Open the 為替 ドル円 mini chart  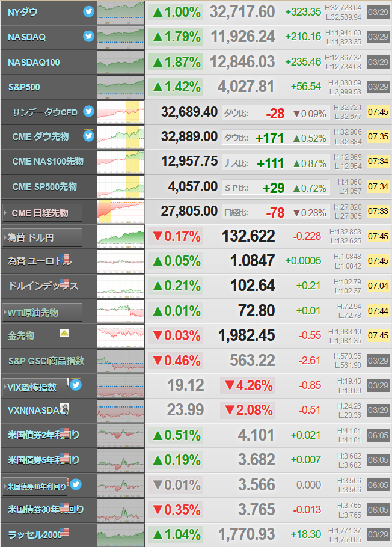121,236
